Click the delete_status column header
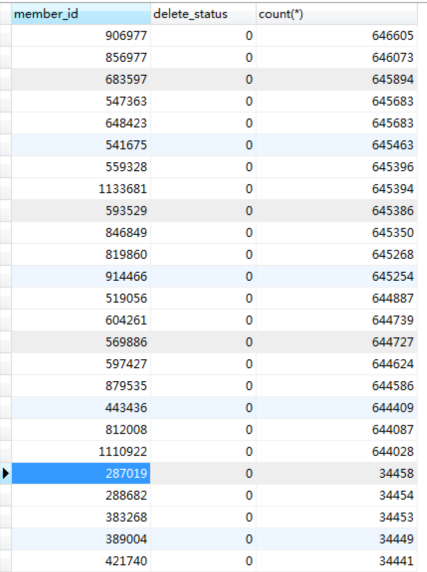Image resolution: width=427 pixels, height=572 pixels. coord(203,14)
